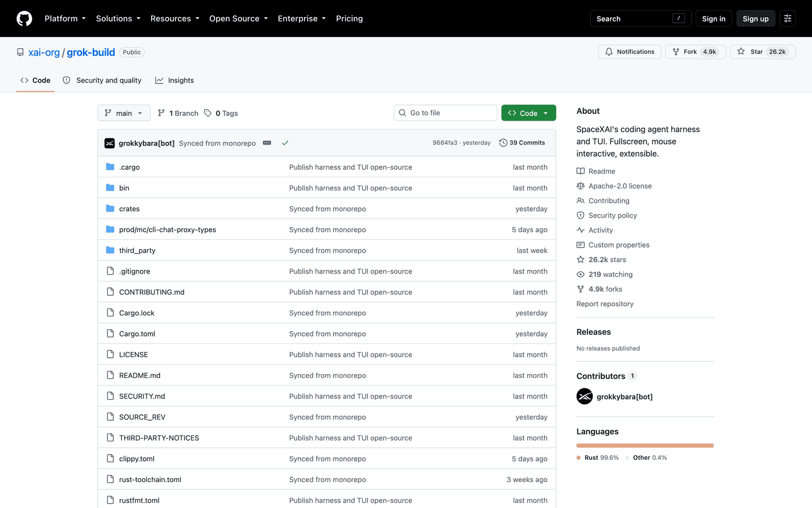Open the appearance settings icon in header

787,19
